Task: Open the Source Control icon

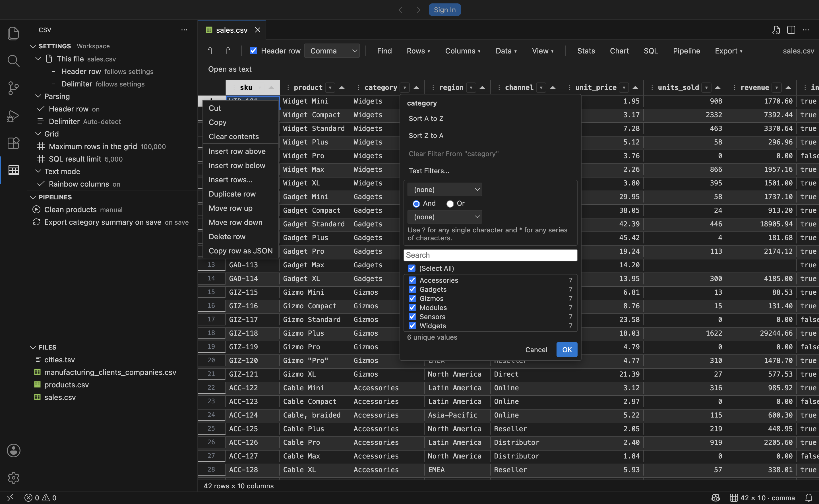Action: 13,88
